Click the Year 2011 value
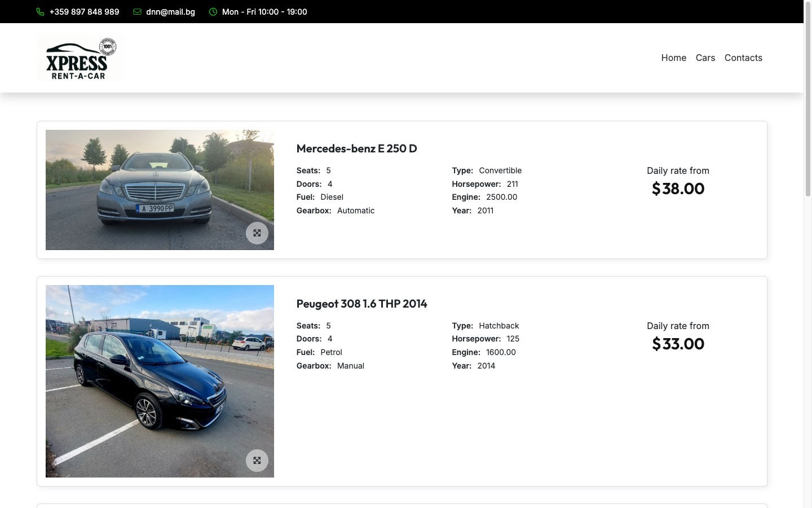 pos(486,211)
